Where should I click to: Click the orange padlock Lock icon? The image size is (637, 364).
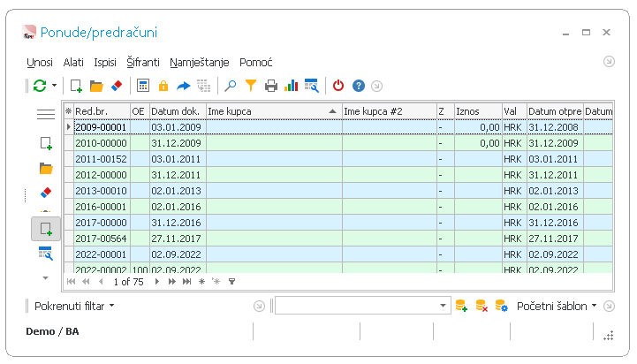163,86
